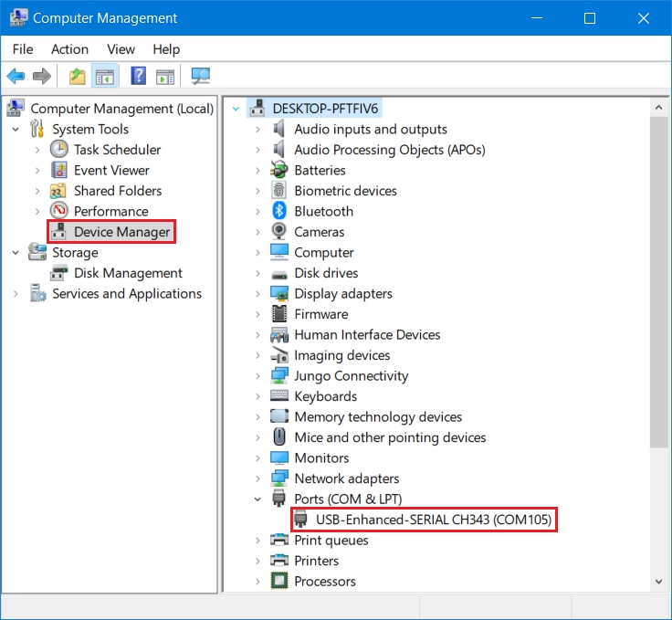672x620 pixels.
Task: Click the Cameras webcam icon
Action: pyautogui.click(x=279, y=232)
